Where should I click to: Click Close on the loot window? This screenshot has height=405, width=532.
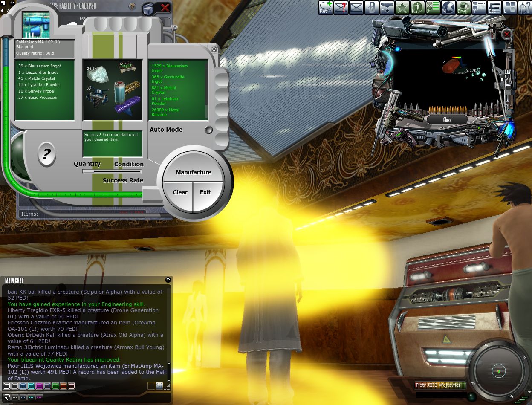coord(447,120)
